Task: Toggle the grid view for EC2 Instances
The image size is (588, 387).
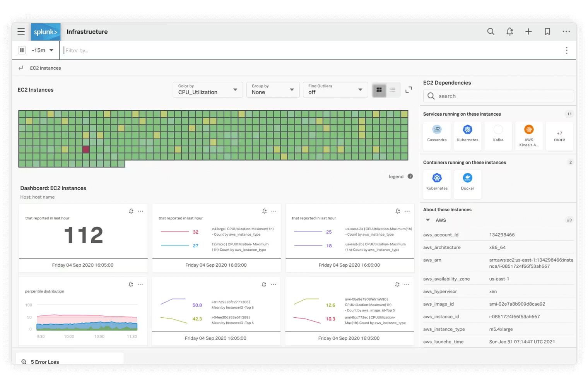Action: (x=379, y=89)
